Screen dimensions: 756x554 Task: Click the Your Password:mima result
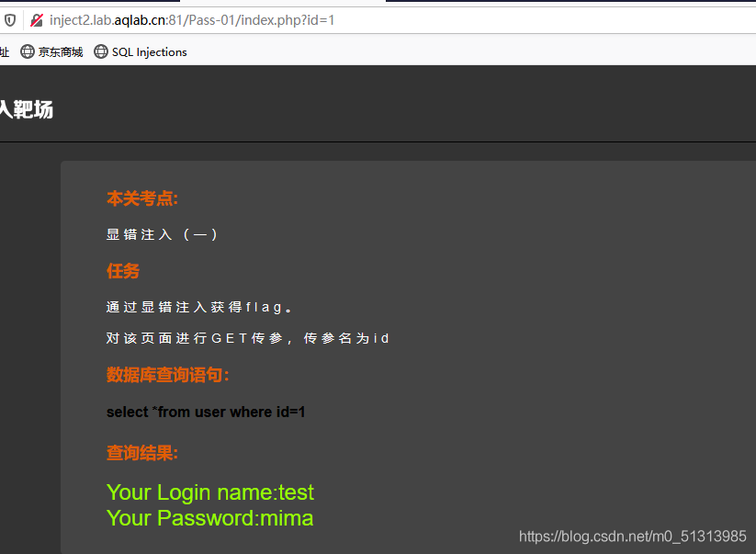(x=209, y=518)
